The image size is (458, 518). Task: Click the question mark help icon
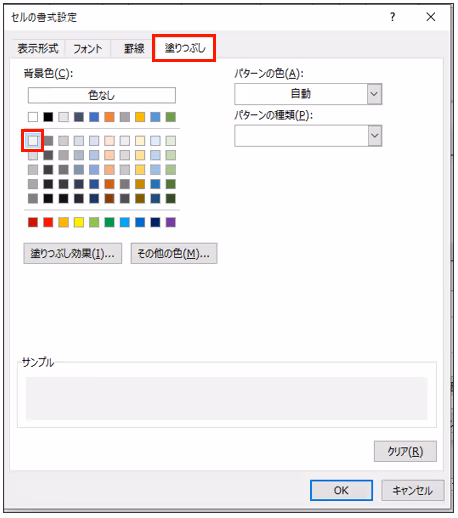tap(393, 17)
